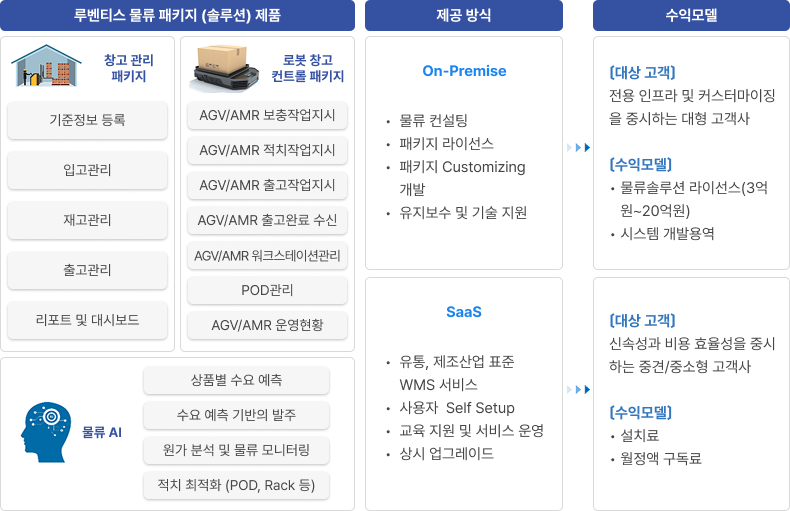The image size is (790, 511).
Task: Click the SaaS heading
Action: 464,312
